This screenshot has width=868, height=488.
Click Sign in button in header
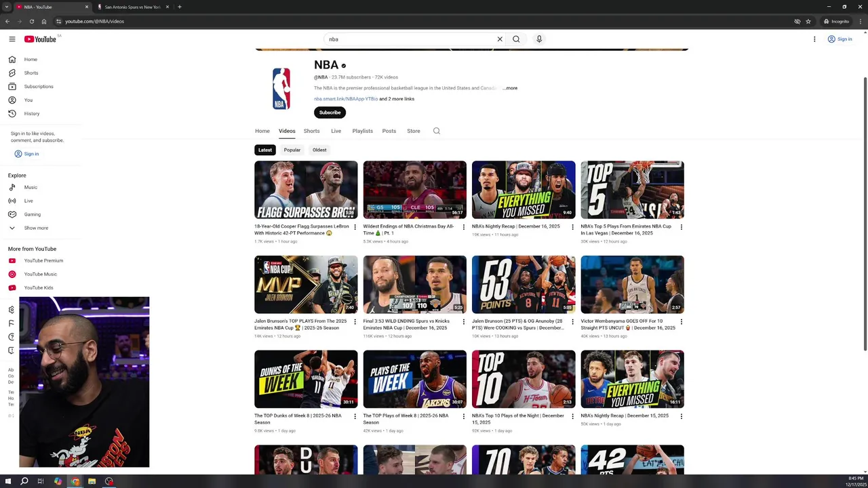(x=840, y=39)
